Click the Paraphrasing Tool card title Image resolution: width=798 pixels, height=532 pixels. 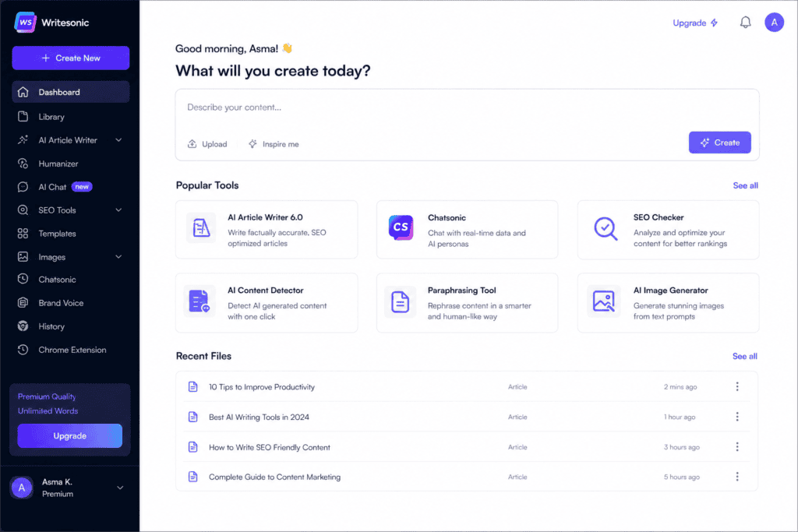coord(461,290)
